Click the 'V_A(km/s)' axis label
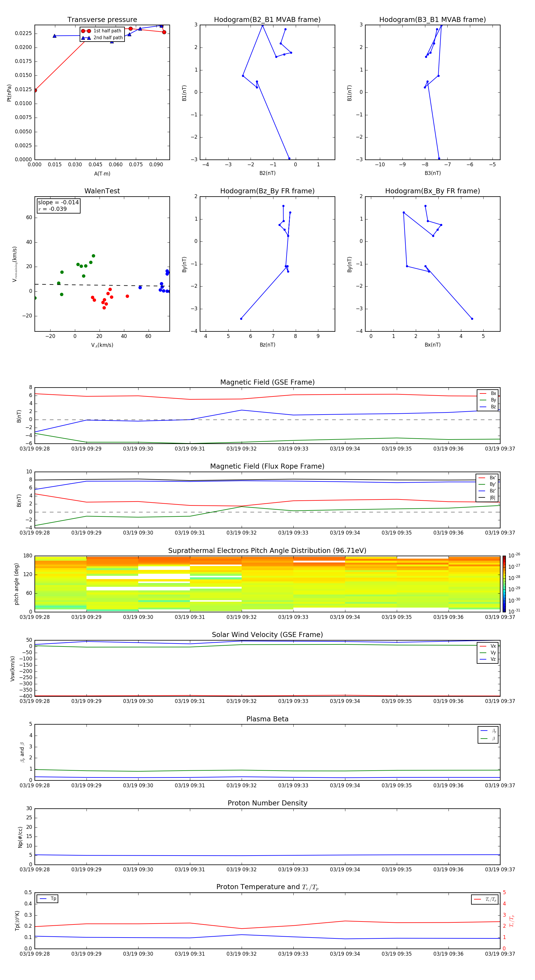The height and width of the screenshot is (980, 535). (x=102, y=345)
